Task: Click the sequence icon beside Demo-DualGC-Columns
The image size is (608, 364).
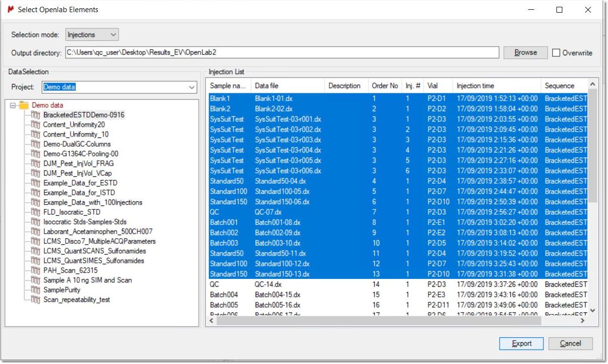Action: click(x=35, y=144)
